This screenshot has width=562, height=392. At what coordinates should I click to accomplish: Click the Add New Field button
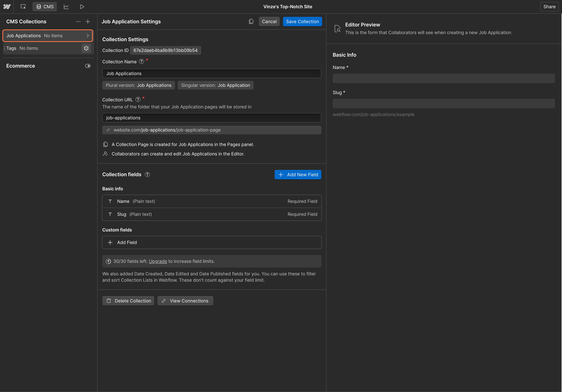click(298, 175)
